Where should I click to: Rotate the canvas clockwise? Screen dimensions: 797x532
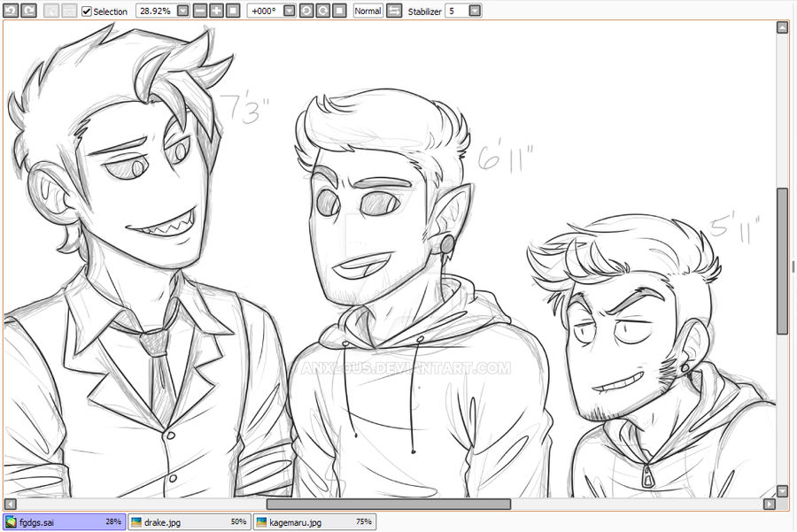pyautogui.click(x=322, y=11)
